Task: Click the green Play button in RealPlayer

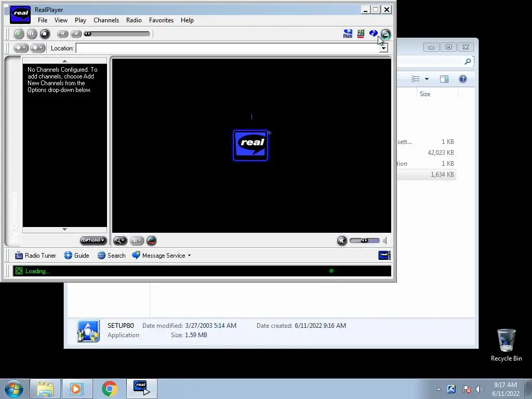Action: (19, 34)
